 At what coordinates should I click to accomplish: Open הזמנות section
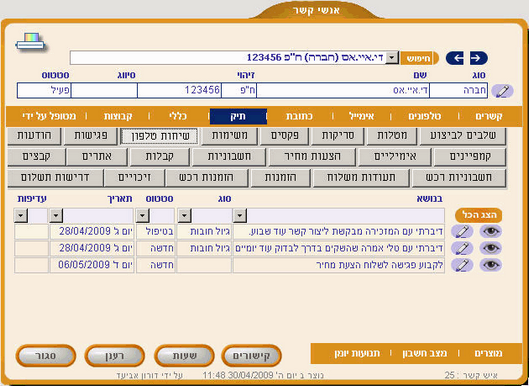coord(281,178)
